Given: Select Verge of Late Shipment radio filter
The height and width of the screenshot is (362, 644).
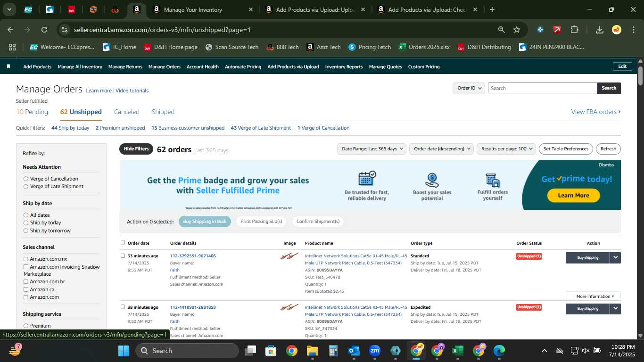Looking at the screenshot, I should point(26,186).
